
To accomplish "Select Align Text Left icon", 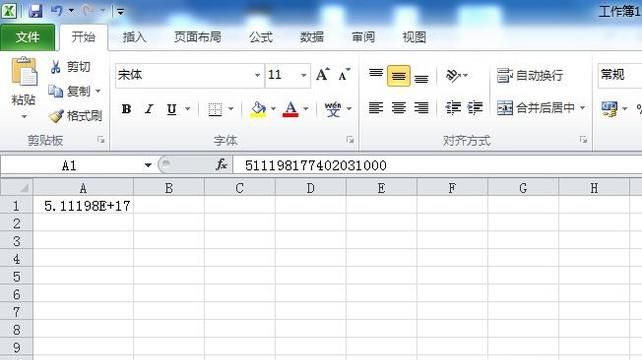I will point(376,108).
